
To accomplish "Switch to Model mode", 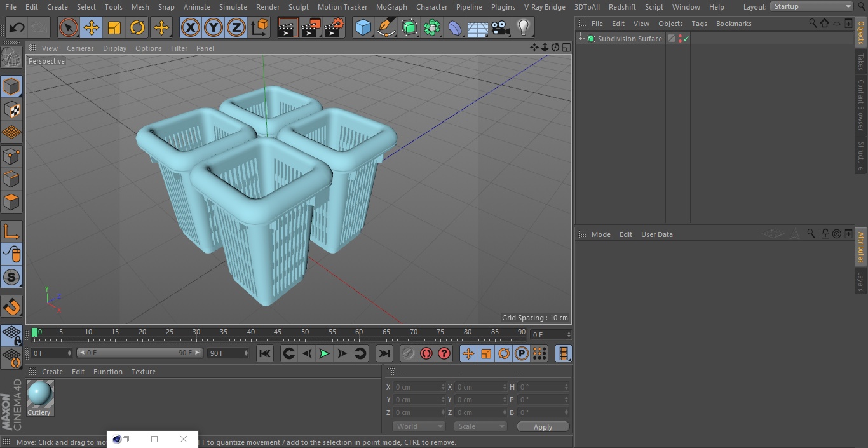I will 11,86.
